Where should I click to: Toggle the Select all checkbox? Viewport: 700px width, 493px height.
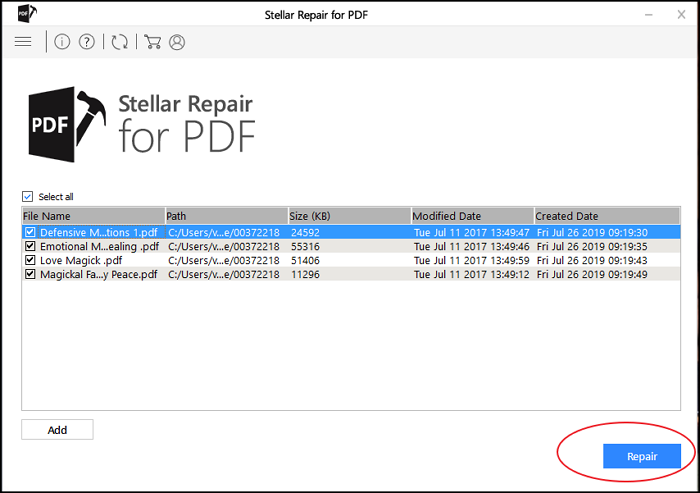tap(27, 196)
